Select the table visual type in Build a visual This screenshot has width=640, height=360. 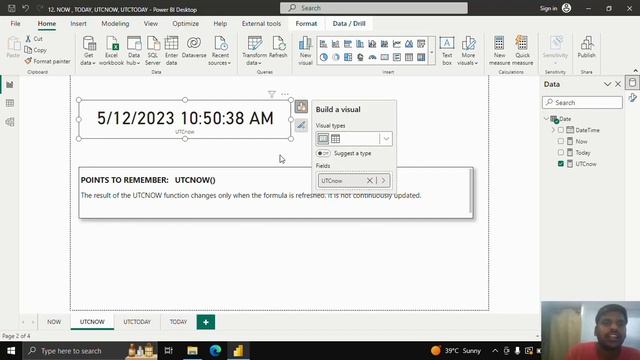pos(336,139)
